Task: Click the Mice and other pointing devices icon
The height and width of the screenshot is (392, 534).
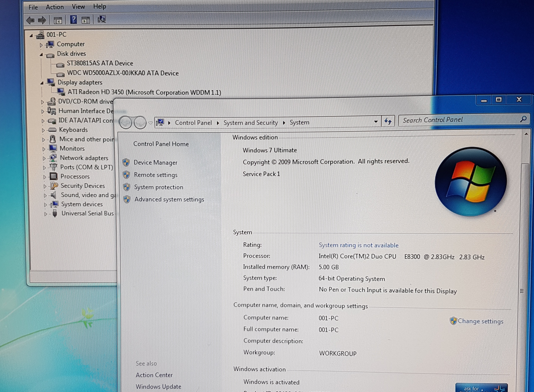Action: 53,139
